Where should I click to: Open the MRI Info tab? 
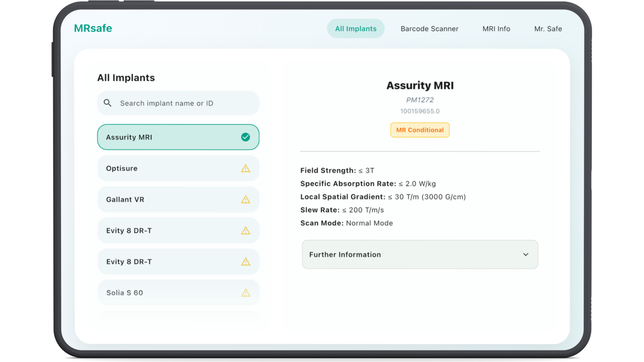pos(496,29)
